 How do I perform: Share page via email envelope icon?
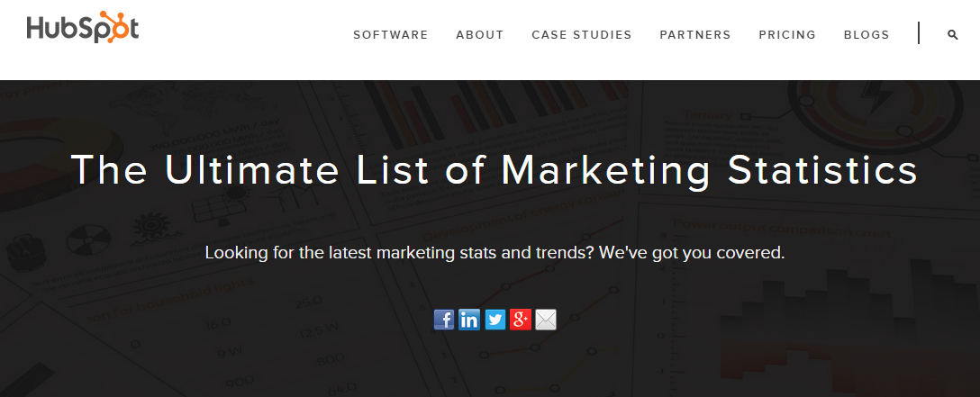546,320
